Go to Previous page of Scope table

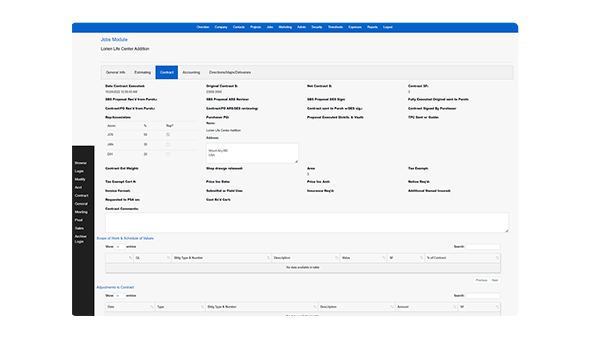click(x=481, y=280)
